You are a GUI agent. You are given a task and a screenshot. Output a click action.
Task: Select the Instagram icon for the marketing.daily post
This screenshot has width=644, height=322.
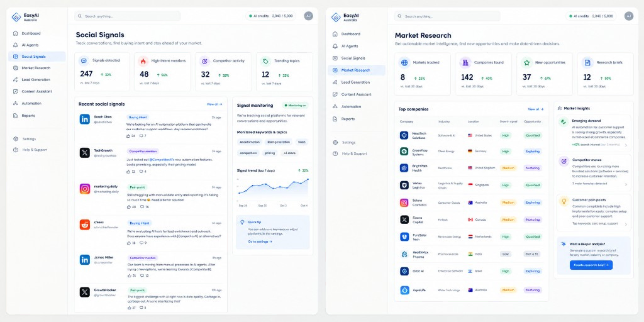point(85,189)
